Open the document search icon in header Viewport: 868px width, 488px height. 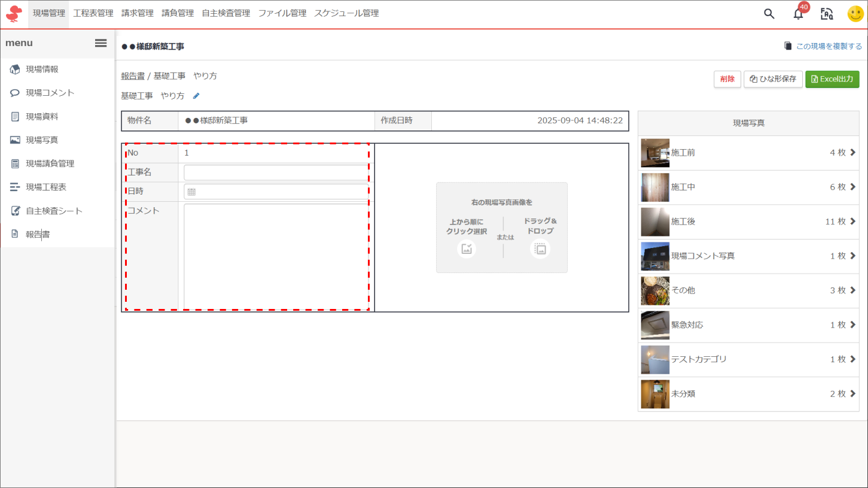[x=827, y=14]
